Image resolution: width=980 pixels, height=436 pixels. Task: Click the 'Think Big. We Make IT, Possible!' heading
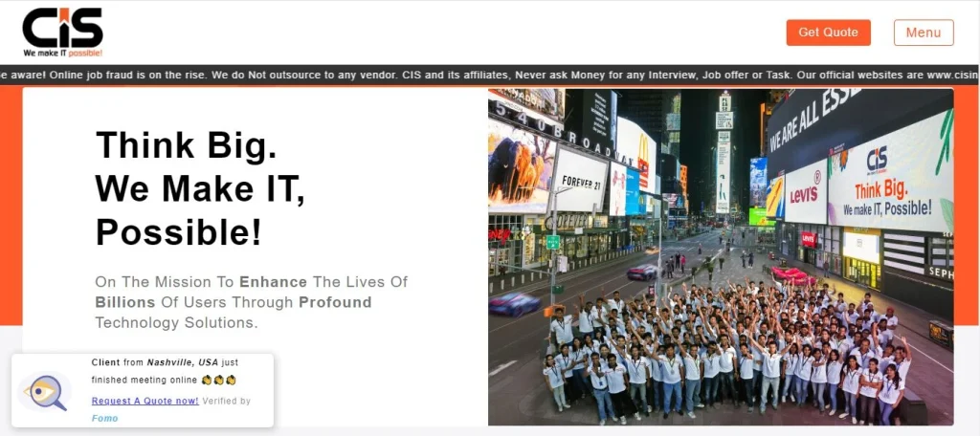point(200,188)
